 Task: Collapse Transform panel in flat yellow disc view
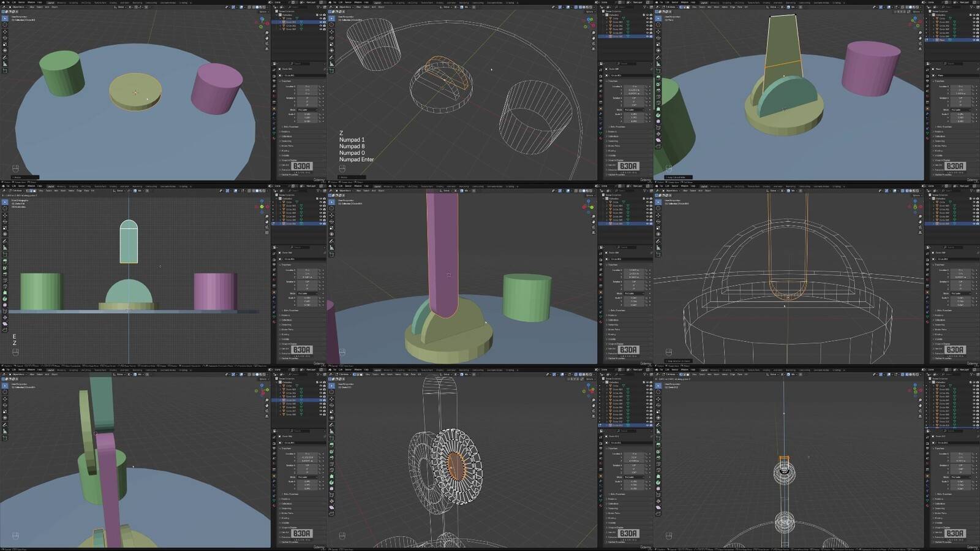290,81
